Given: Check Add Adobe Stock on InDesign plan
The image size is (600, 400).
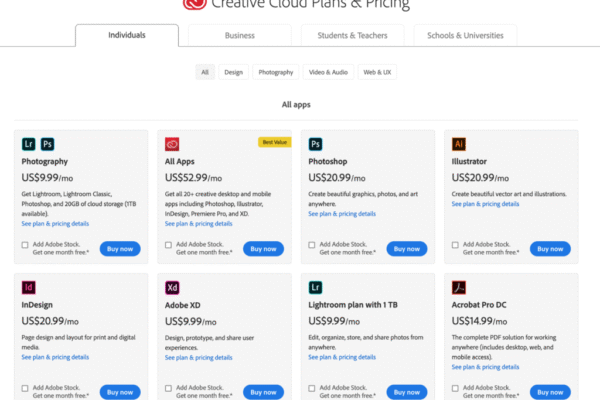Looking at the screenshot, I should click(25, 389).
